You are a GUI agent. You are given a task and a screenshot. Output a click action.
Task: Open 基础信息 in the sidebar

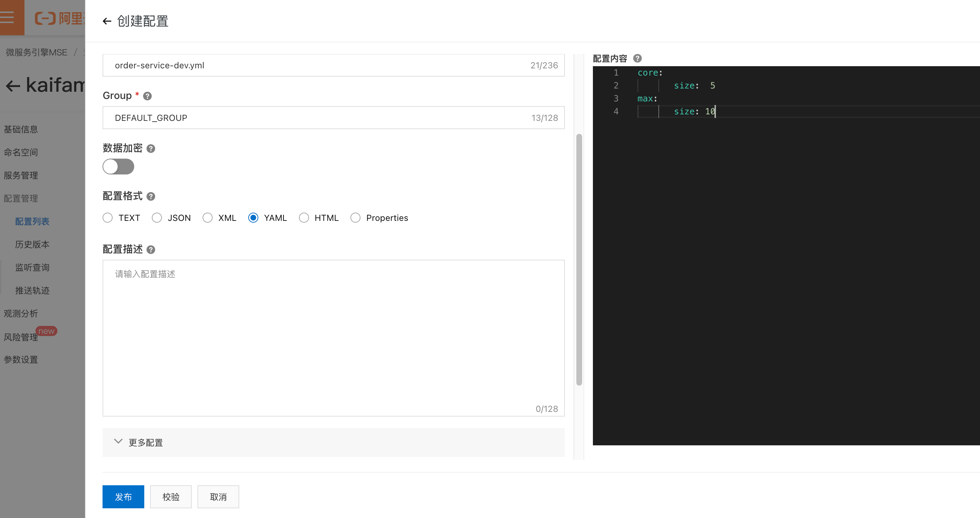pyautogui.click(x=21, y=129)
